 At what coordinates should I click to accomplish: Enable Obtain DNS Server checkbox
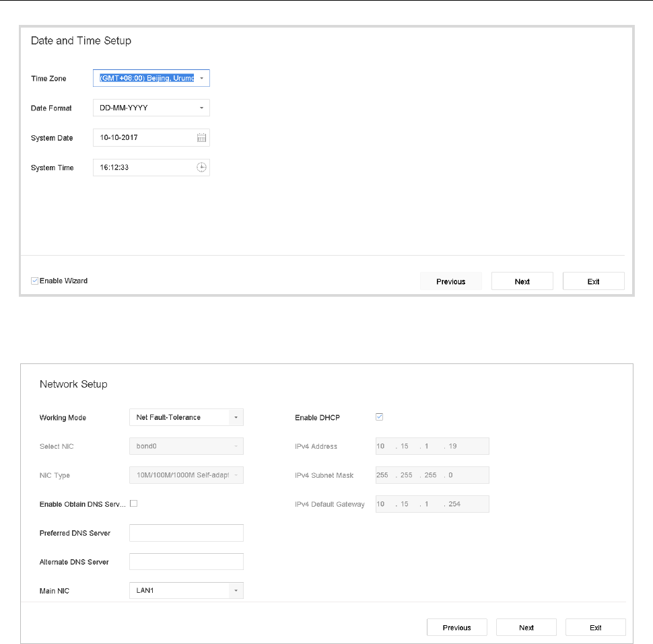[x=133, y=503]
